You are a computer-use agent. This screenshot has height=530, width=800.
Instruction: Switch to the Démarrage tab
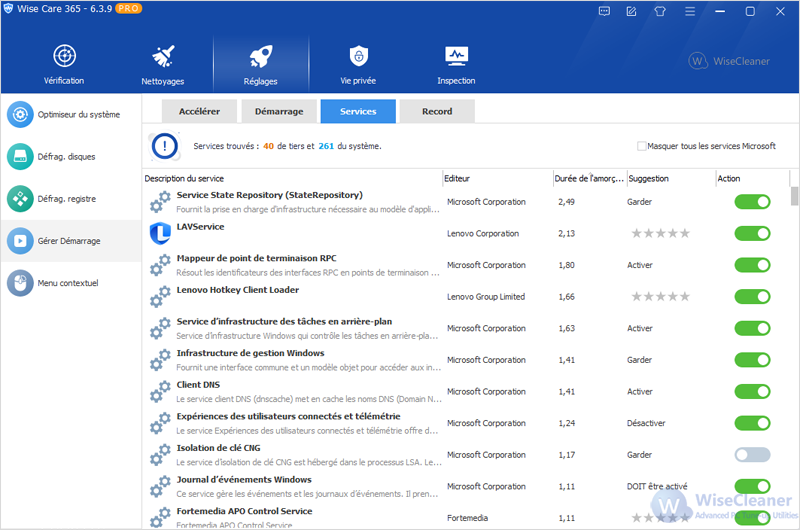pyautogui.click(x=279, y=111)
